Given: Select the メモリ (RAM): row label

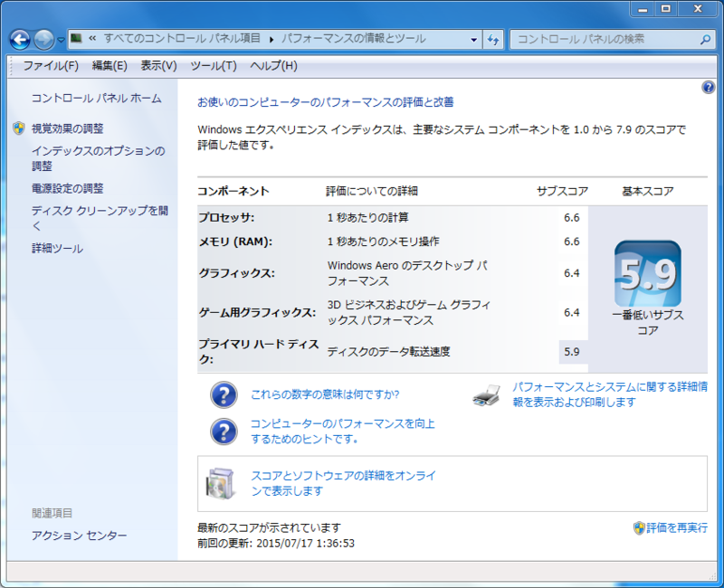Looking at the screenshot, I should click(x=235, y=242).
